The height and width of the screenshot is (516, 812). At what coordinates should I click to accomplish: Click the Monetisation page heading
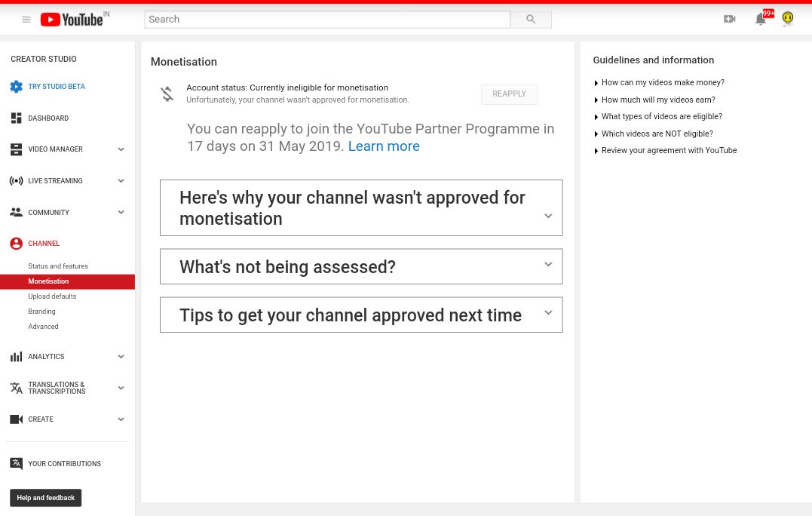pos(184,62)
